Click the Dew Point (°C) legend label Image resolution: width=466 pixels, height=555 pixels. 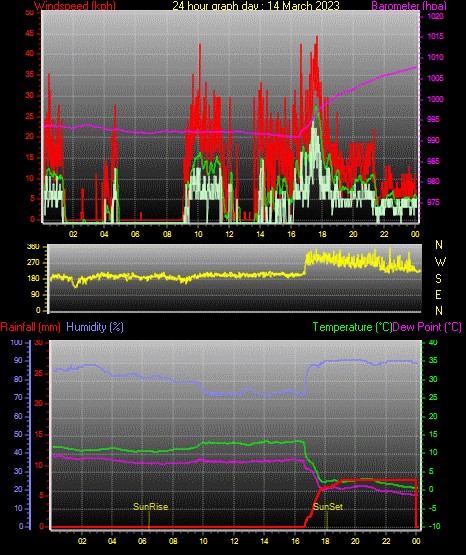427,327
